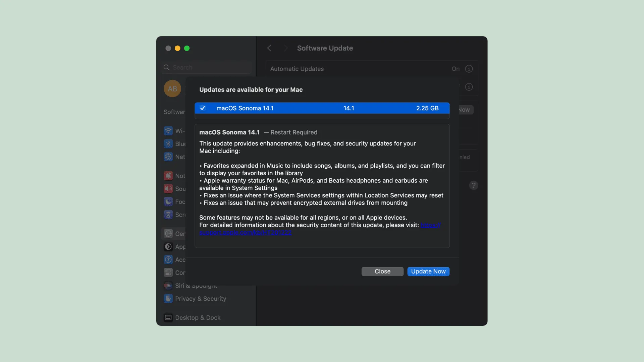The width and height of the screenshot is (644, 362).
Task: Expand back navigation chevron
Action: 268,48
